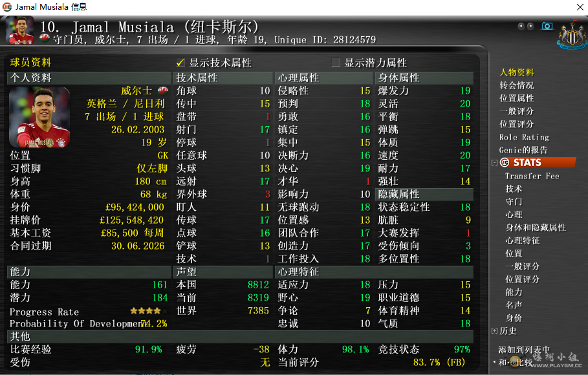
Task: Click the small player portrait in header
Action: click(19, 30)
